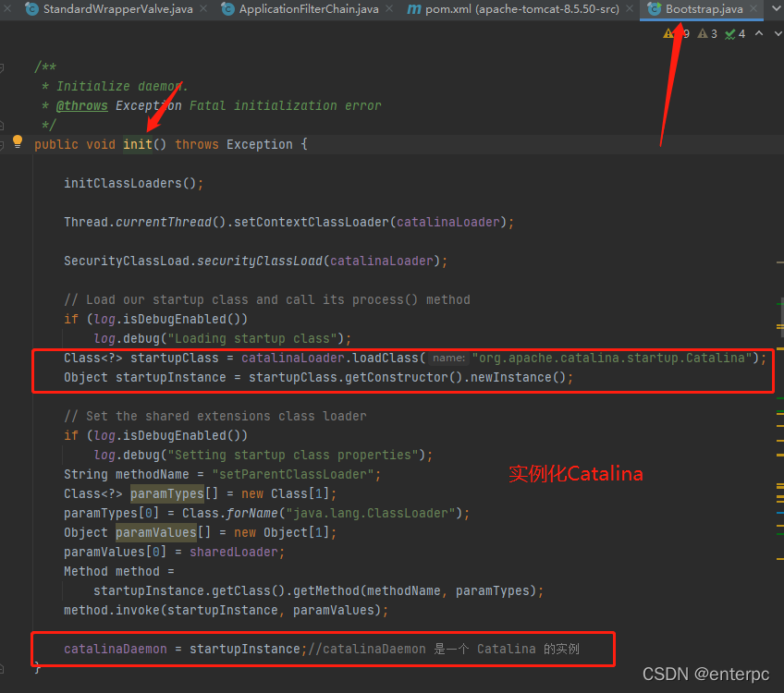Click the highlighted paramTypes declaration
784x693 pixels.
[167, 493]
